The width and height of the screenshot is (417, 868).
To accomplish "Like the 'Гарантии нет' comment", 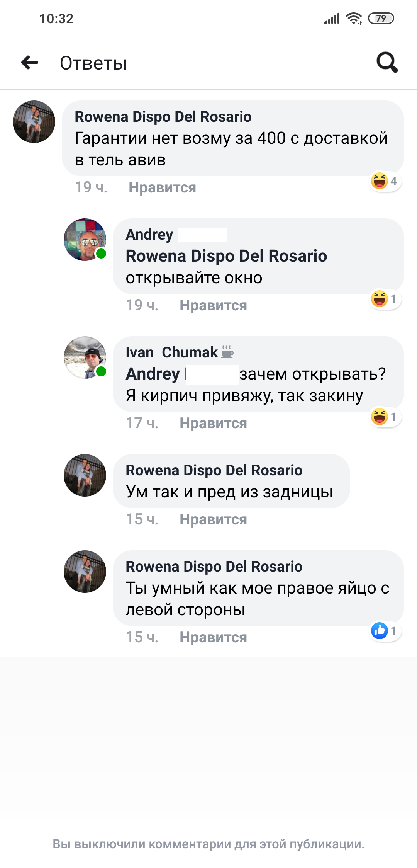I will pos(162,187).
